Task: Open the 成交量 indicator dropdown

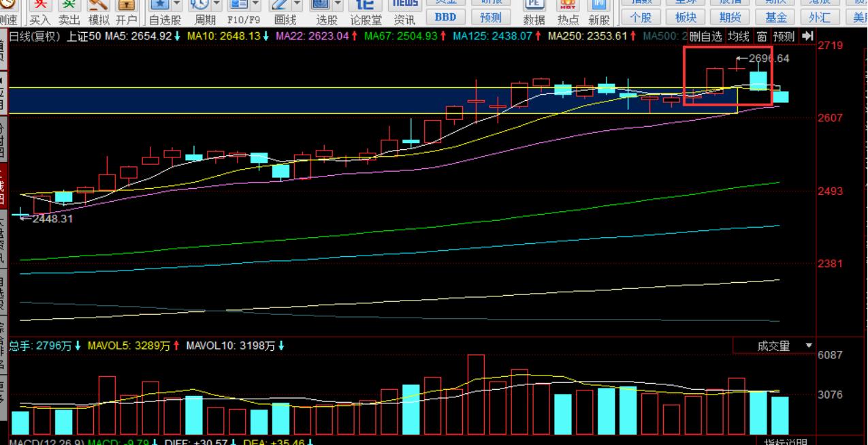Action: coord(809,346)
